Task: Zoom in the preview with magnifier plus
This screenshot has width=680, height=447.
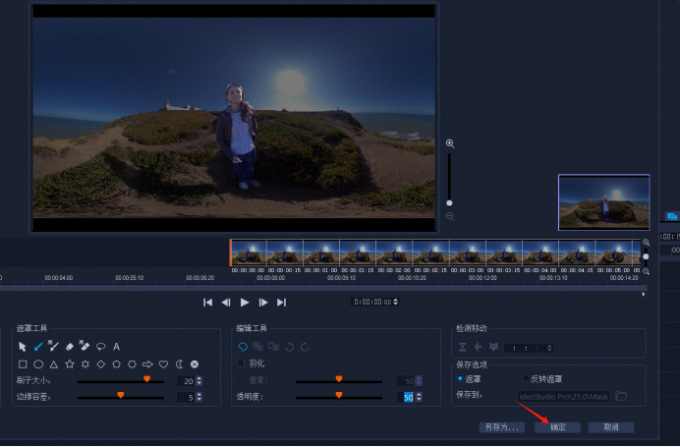Action: (450, 143)
